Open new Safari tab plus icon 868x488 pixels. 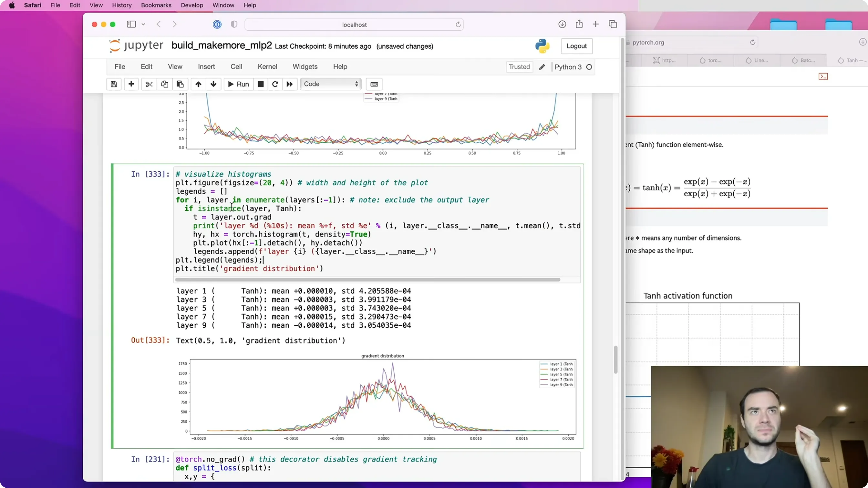pos(596,24)
